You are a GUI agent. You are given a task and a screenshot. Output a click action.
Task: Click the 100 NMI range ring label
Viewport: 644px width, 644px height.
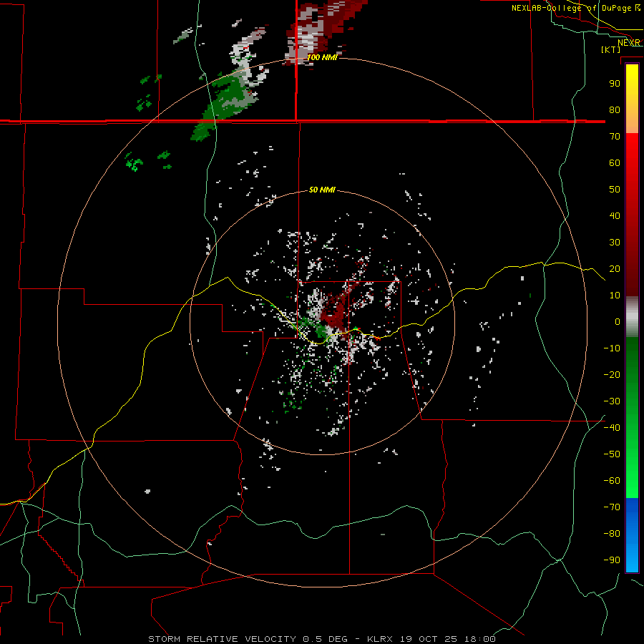point(322,57)
